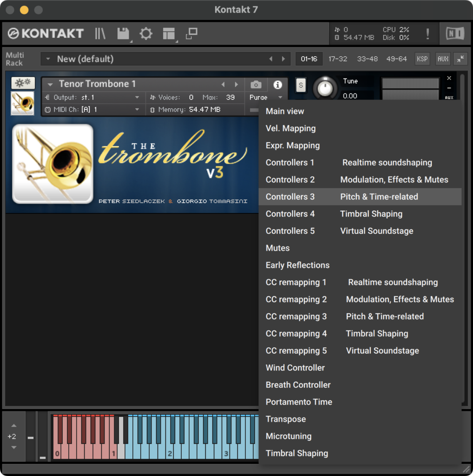Toggle the KSP multi script button
Screen dimensions: 473x476
tap(422, 59)
